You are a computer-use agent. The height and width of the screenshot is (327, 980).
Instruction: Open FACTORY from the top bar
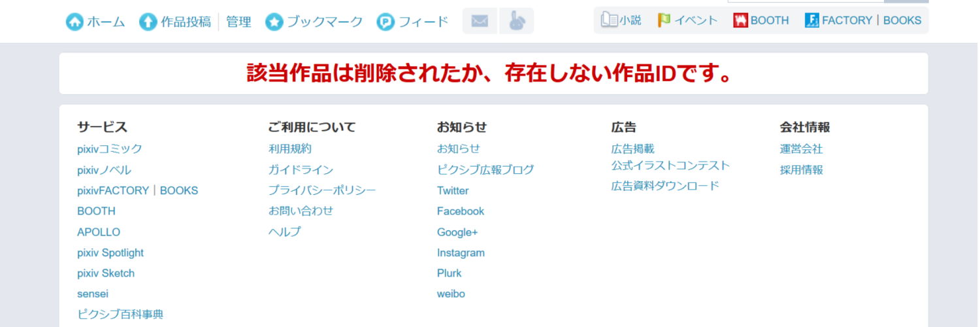[847, 20]
